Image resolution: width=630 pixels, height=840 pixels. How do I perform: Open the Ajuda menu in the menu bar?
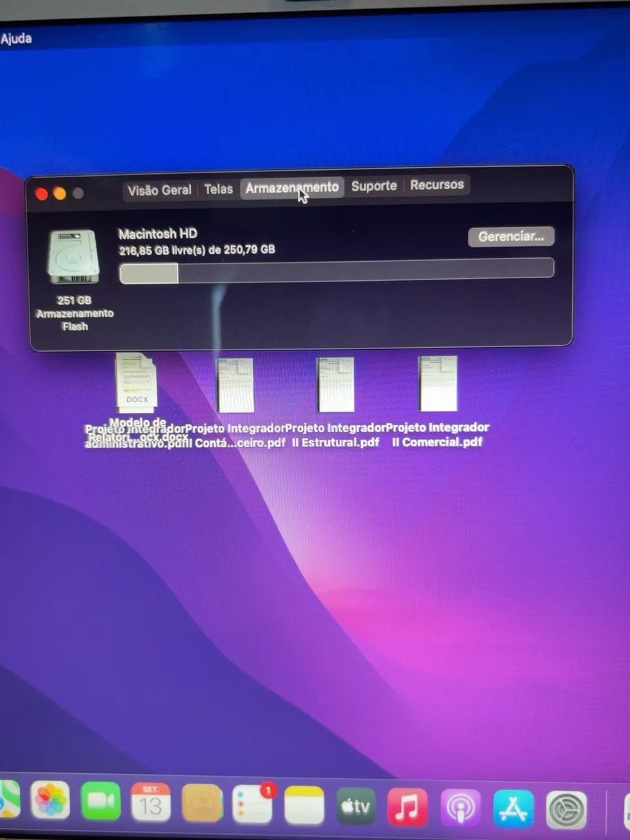[x=16, y=39]
